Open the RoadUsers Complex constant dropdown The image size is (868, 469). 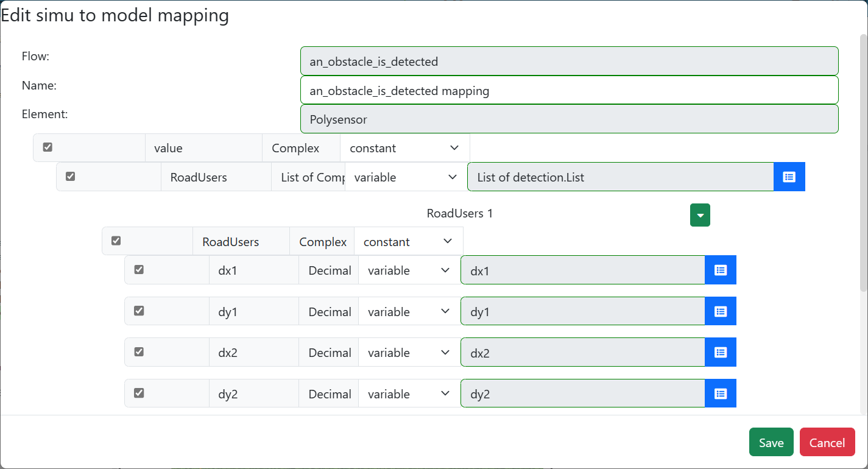(x=409, y=241)
